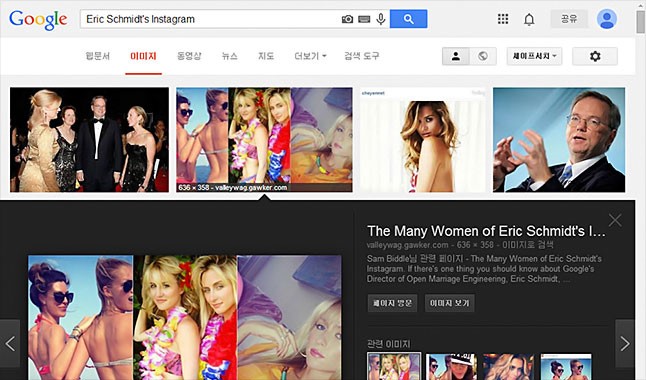
Task: Expand the 더보기 menu
Action: point(310,56)
